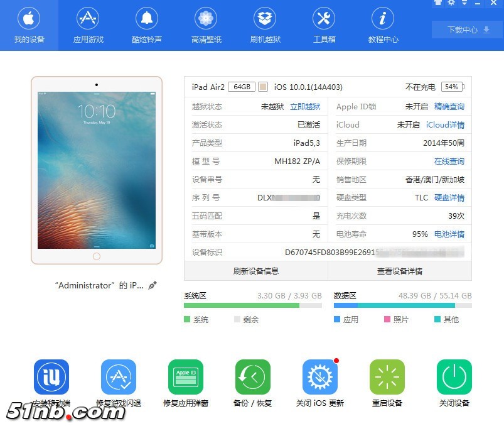Click the iPad device preview image
Screen dimensions: 504x426
(97, 170)
